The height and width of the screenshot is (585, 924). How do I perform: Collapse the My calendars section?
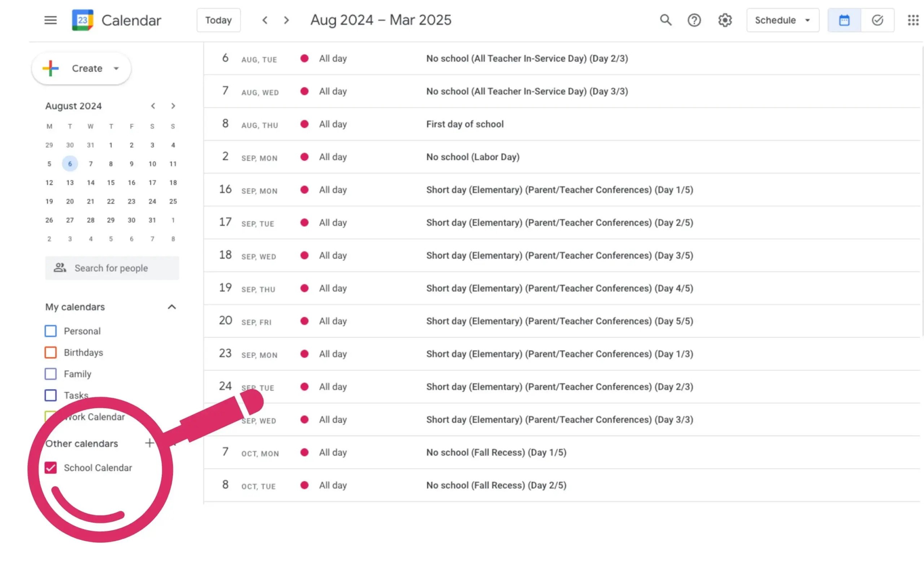172,307
